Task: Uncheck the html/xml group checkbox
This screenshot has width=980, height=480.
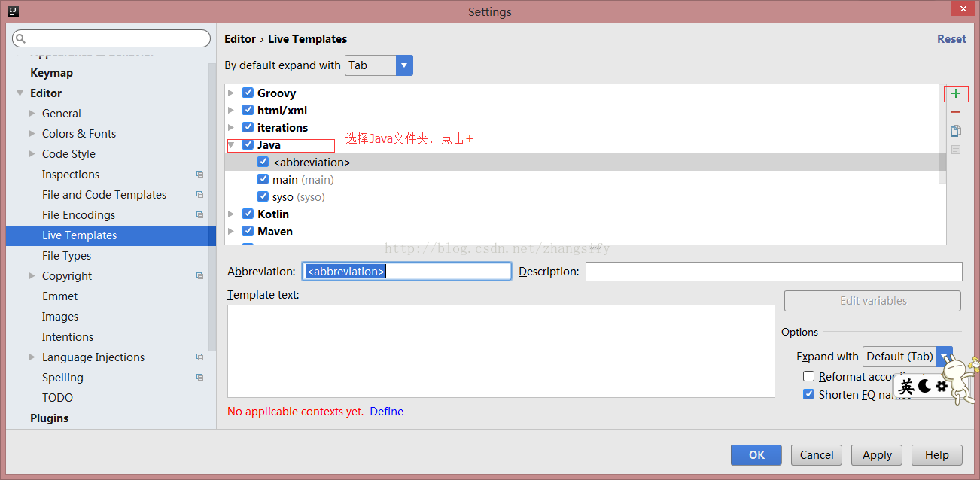Action: pyautogui.click(x=248, y=110)
